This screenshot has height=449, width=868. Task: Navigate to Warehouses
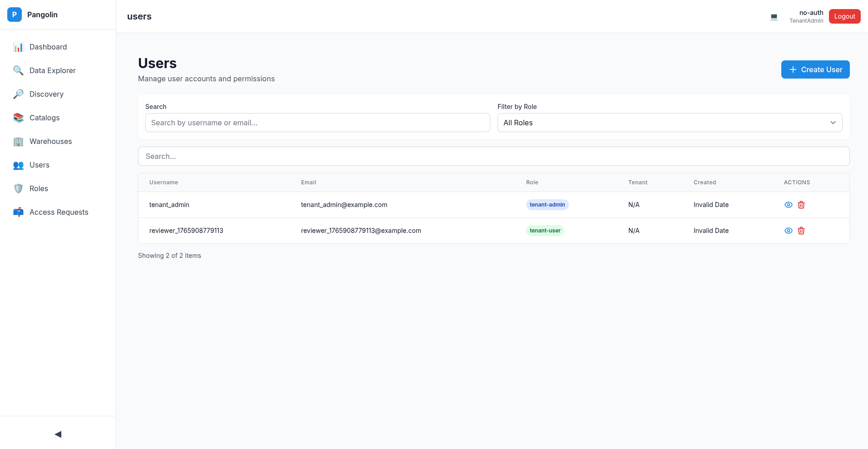(x=50, y=141)
